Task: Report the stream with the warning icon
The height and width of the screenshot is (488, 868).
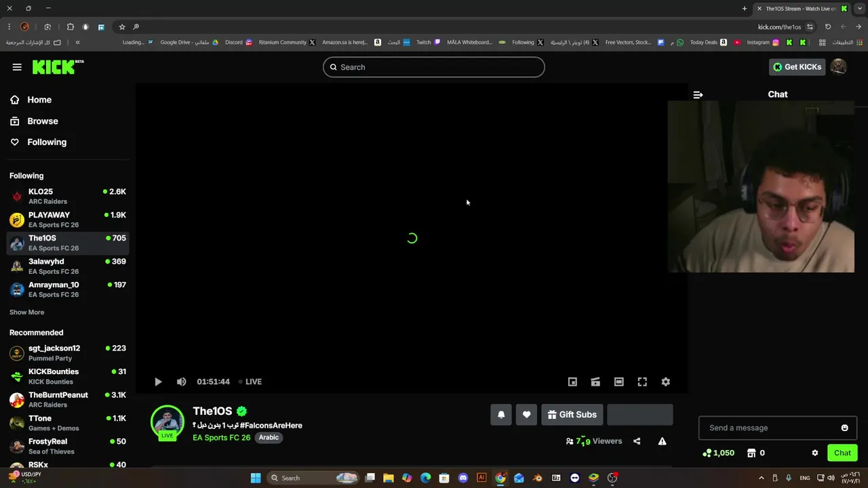Action: point(663,441)
